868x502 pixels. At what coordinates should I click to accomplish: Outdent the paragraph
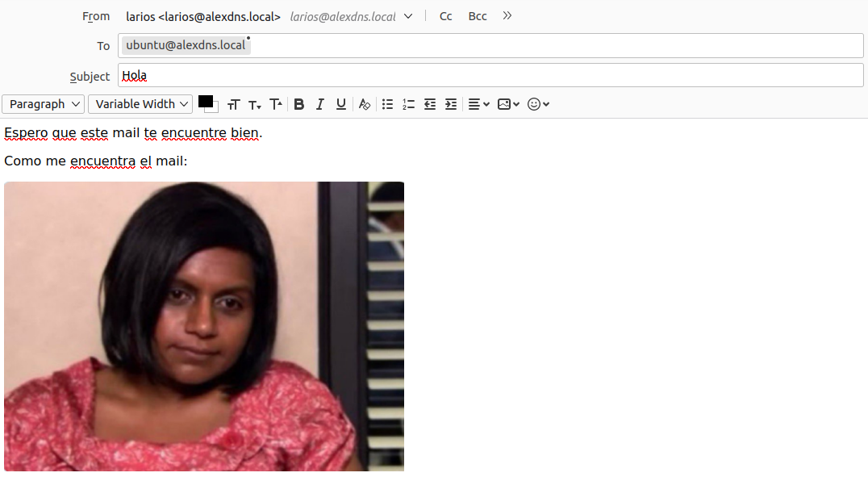point(430,104)
